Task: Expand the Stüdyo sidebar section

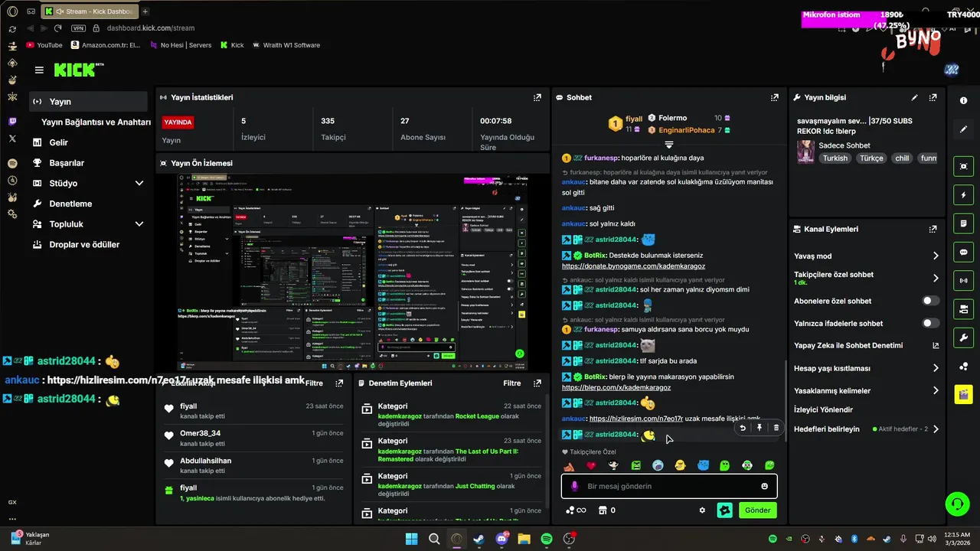Action: coord(139,184)
